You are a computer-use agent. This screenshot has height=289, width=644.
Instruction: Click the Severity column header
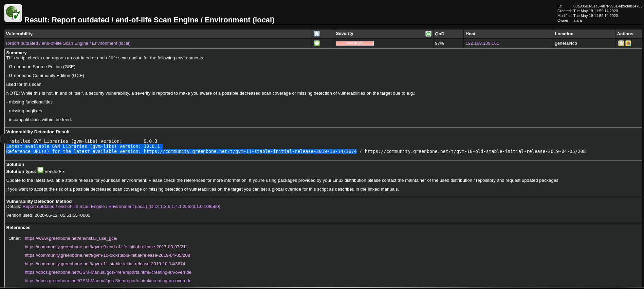345,34
